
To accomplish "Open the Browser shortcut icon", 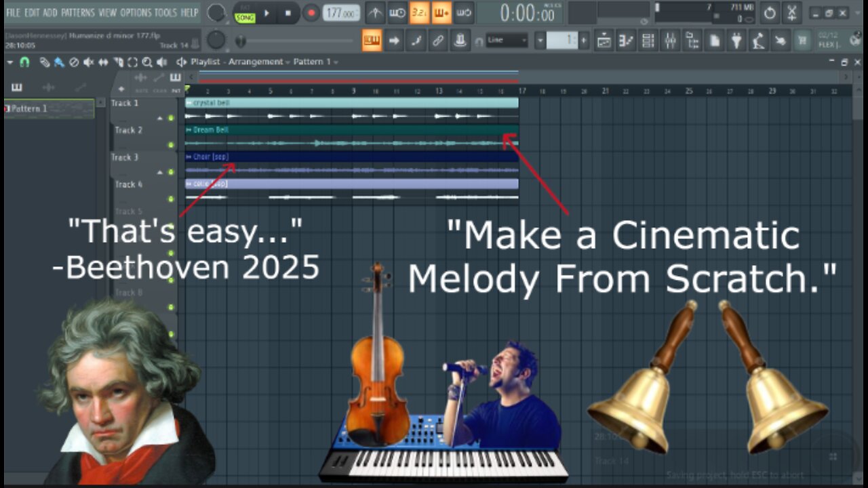I will click(x=692, y=41).
